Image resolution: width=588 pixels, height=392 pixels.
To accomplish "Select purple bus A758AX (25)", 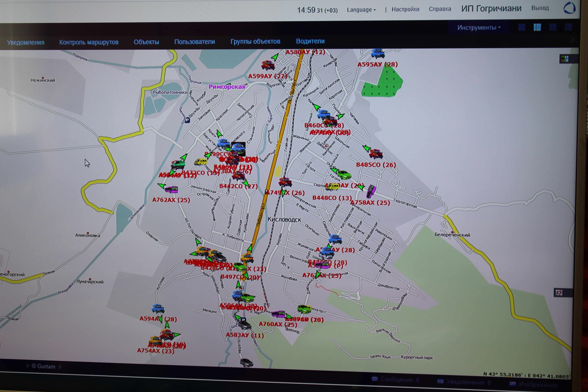I will point(371,191).
